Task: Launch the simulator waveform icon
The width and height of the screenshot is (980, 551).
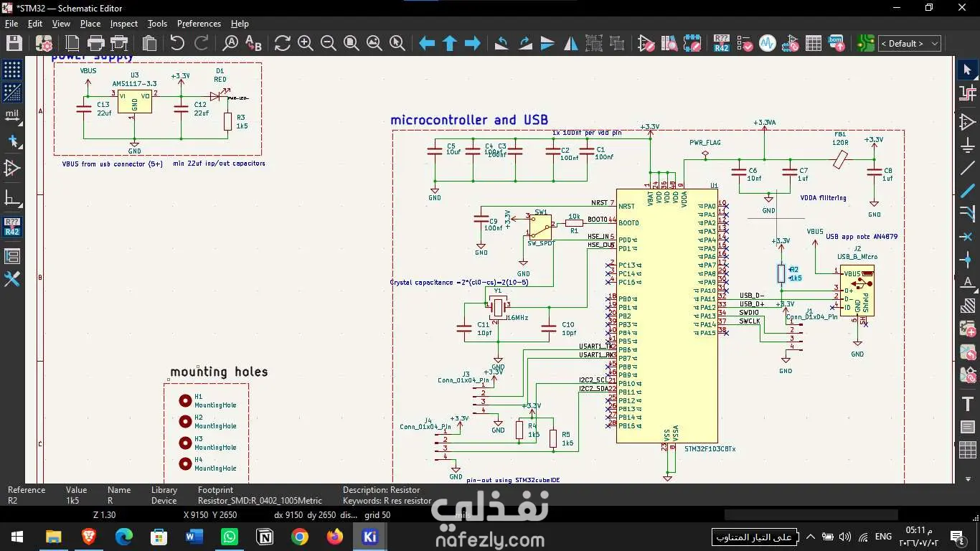Action: pyautogui.click(x=768, y=43)
